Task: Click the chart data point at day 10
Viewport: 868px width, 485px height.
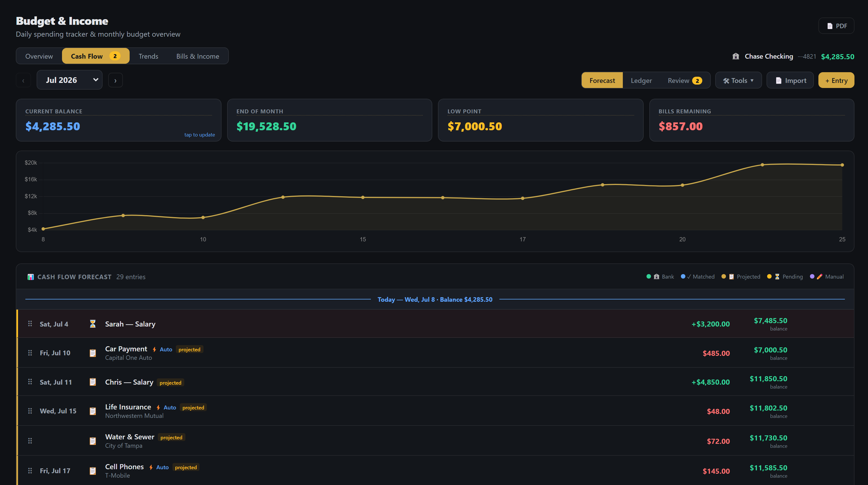Action: coord(203,218)
